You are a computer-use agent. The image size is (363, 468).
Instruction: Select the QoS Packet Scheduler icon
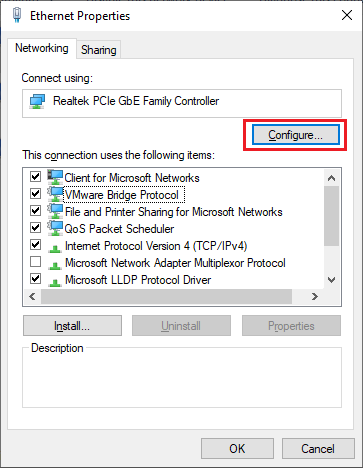click(x=55, y=228)
